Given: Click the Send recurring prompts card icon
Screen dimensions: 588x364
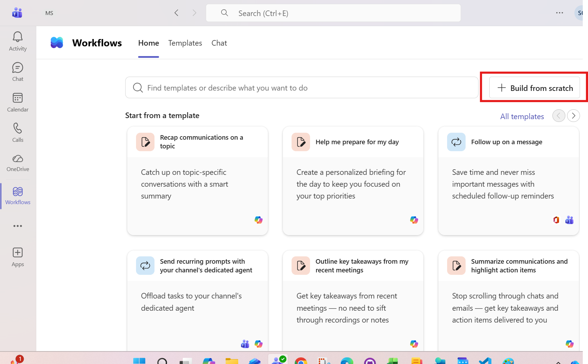Looking at the screenshot, I should 145,266.
